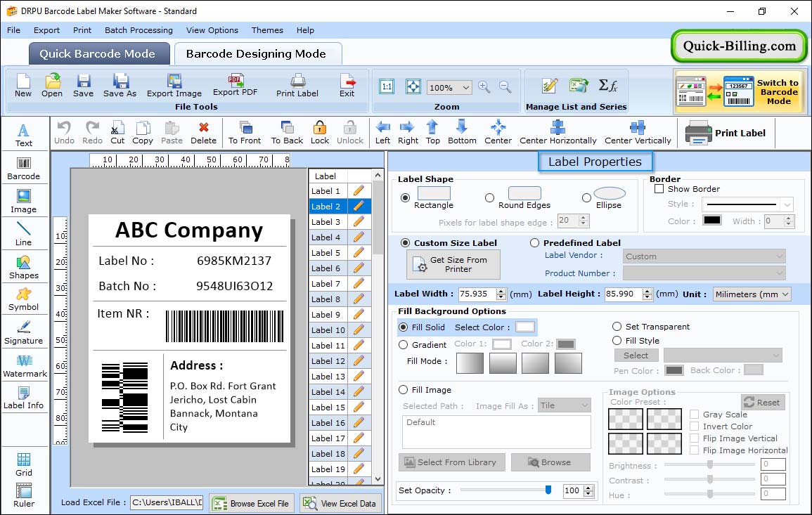The image size is (812, 515).
Task: Increase Label Width stepper value
Action: [x=501, y=291]
